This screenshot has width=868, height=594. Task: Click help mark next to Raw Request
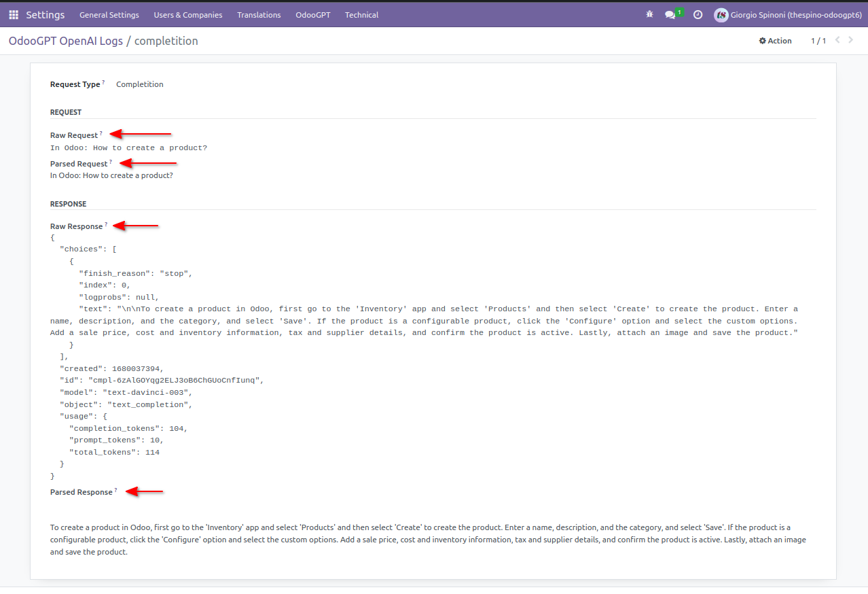tap(101, 133)
